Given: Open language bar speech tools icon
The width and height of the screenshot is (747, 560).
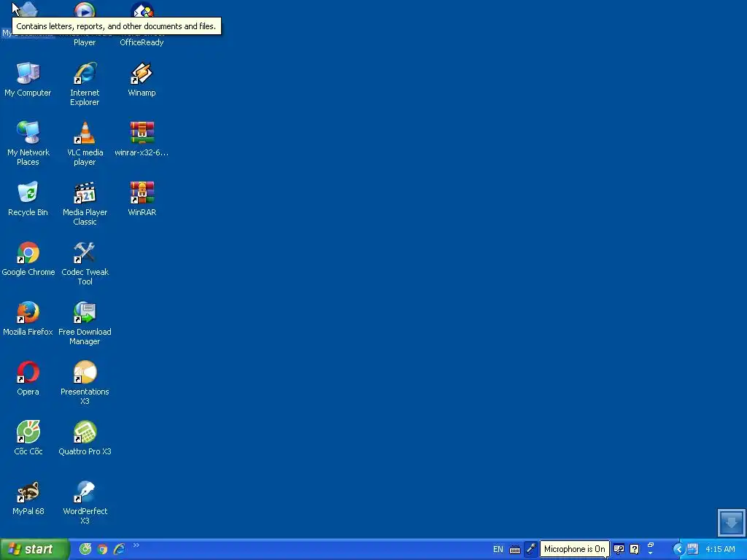Looking at the screenshot, I should click(619, 549).
